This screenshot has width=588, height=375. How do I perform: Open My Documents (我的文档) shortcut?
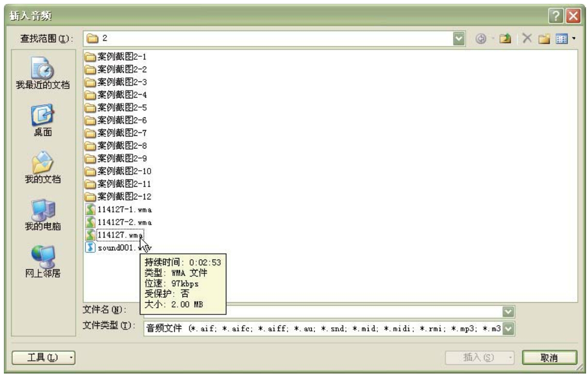(x=42, y=167)
